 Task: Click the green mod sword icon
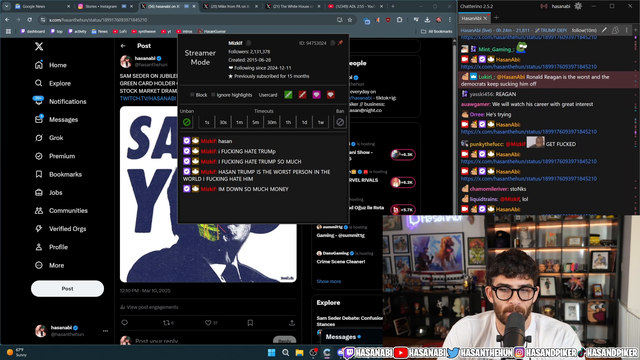pyautogui.click(x=288, y=95)
